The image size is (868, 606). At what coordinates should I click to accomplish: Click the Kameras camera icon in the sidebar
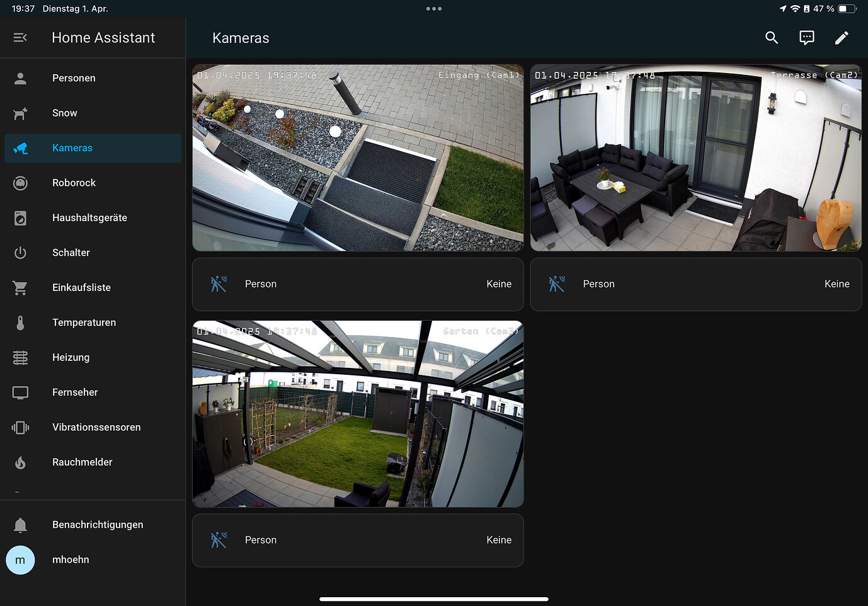click(x=20, y=148)
